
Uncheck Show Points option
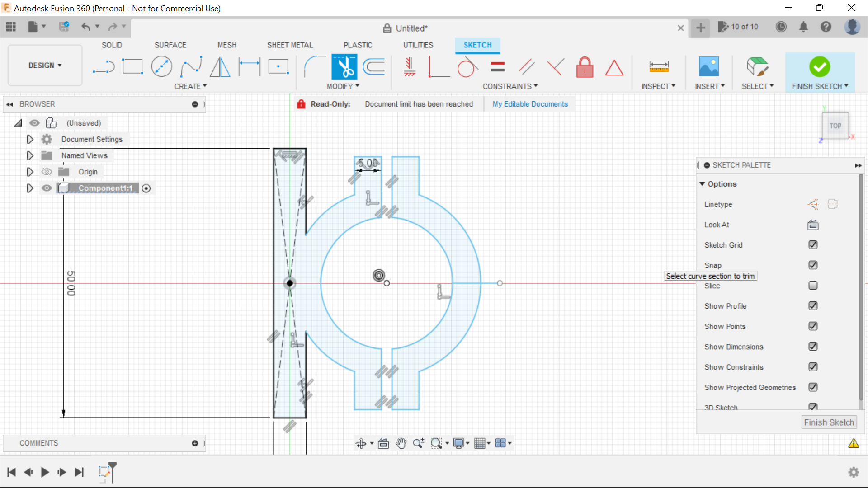(x=813, y=326)
